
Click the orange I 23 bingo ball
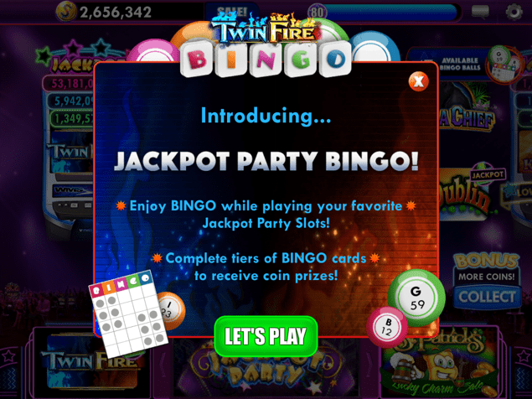(172, 311)
